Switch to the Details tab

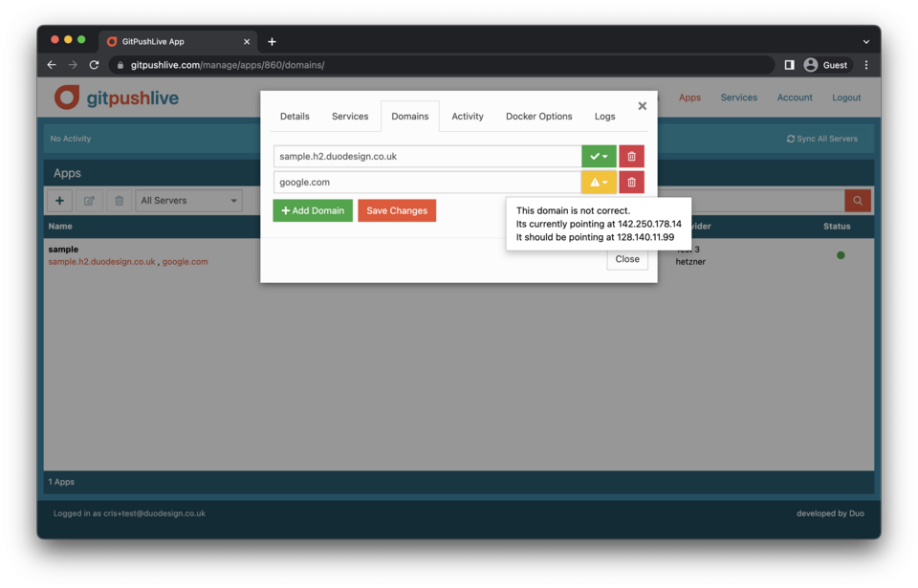point(295,116)
